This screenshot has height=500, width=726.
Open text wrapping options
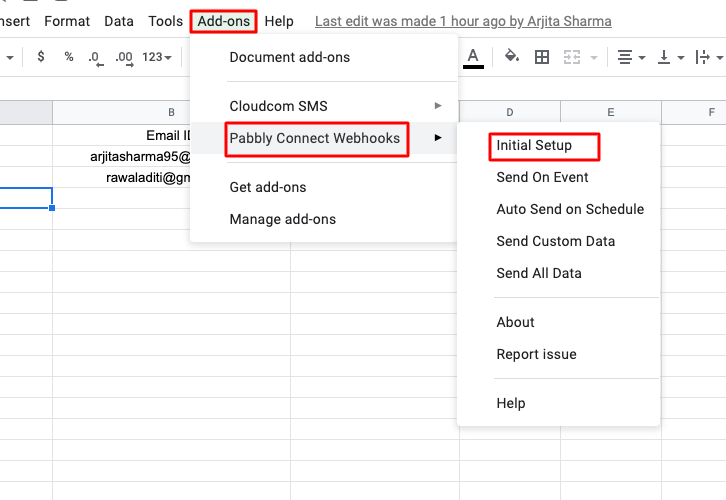pyautogui.click(x=708, y=57)
